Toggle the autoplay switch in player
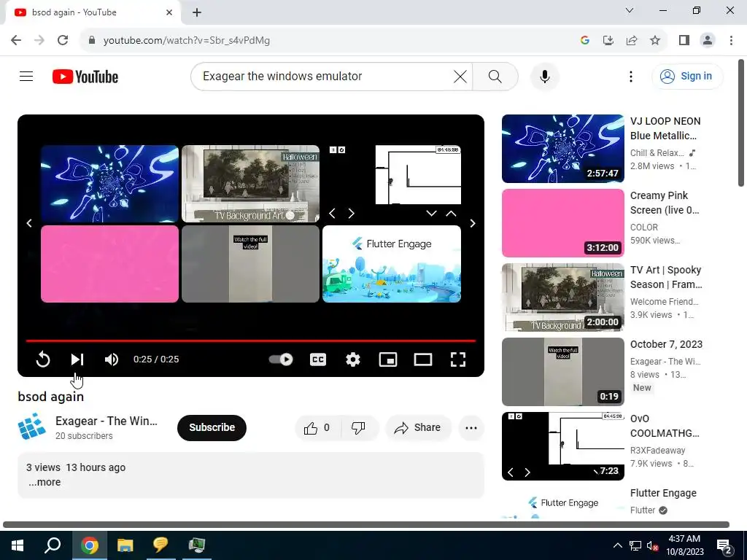The width and height of the screenshot is (747, 560). point(281,359)
